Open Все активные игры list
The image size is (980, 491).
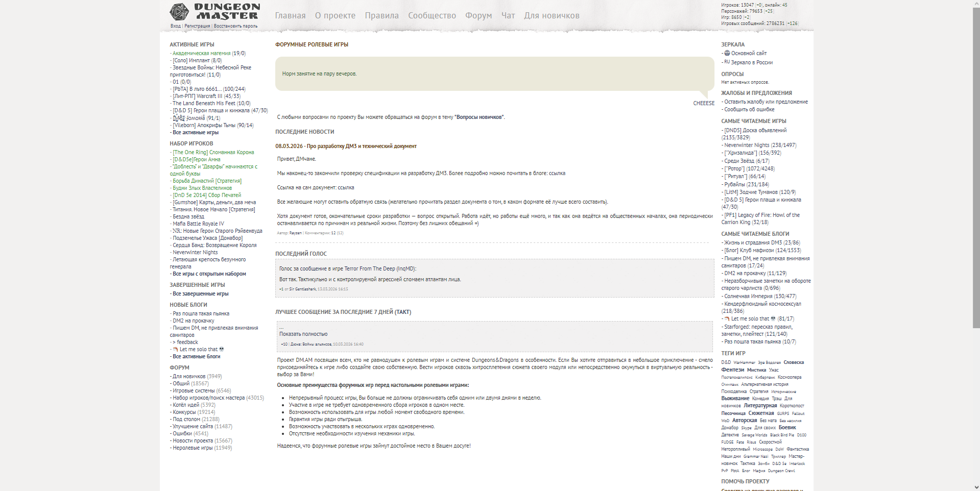pyautogui.click(x=196, y=133)
